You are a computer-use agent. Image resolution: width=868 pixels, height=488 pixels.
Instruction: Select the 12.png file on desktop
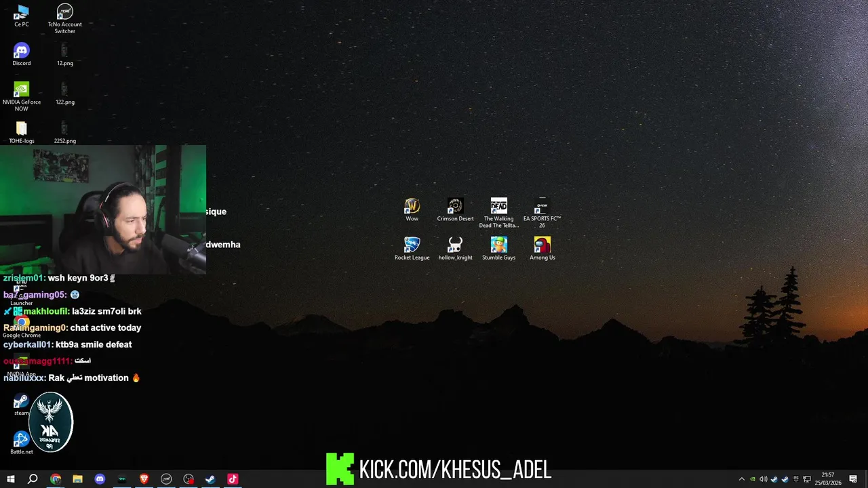coord(64,55)
